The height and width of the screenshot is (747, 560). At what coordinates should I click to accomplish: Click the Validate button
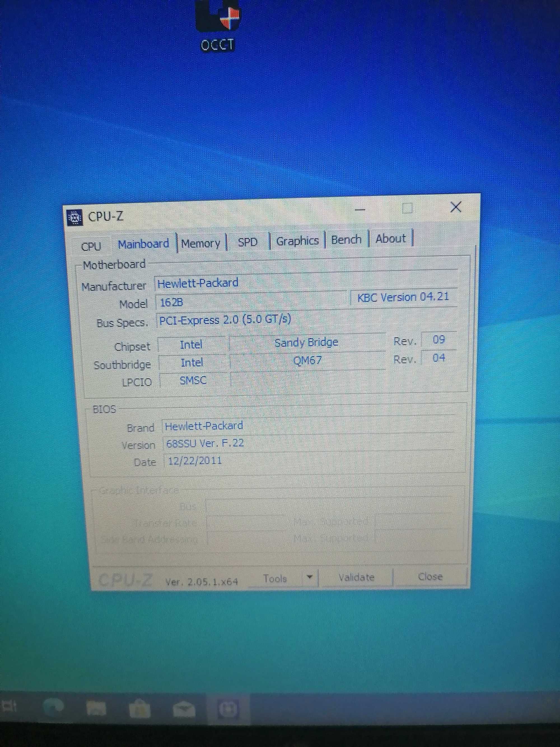coord(356,578)
